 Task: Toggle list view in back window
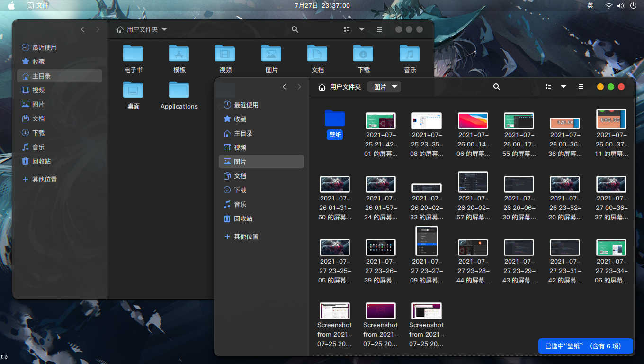tap(347, 29)
